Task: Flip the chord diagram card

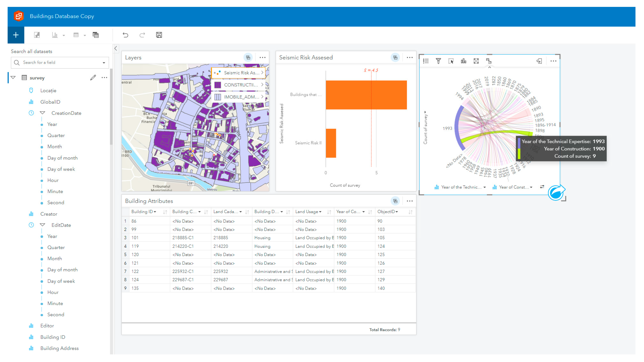Action: click(539, 61)
